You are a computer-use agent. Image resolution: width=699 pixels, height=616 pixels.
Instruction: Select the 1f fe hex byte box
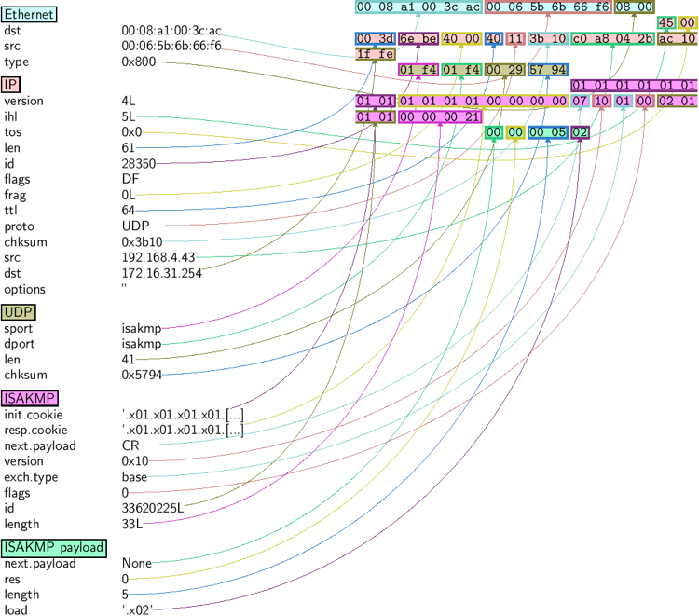click(376, 54)
